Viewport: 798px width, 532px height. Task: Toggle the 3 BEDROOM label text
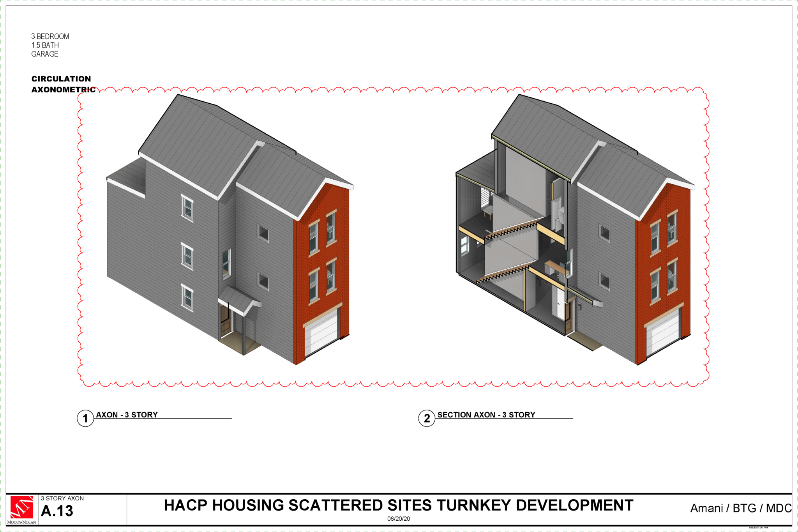click(x=50, y=36)
